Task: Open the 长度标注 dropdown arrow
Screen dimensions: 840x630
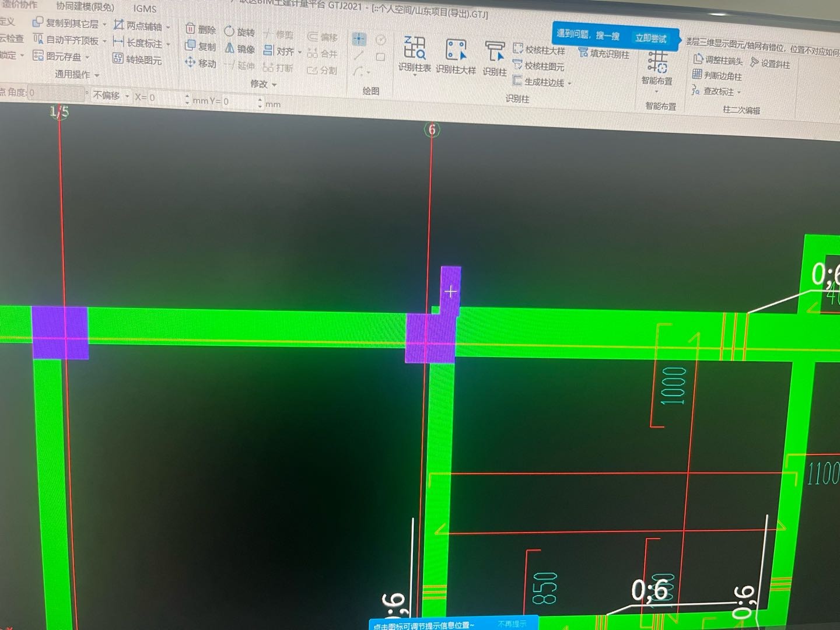Action: (168, 44)
